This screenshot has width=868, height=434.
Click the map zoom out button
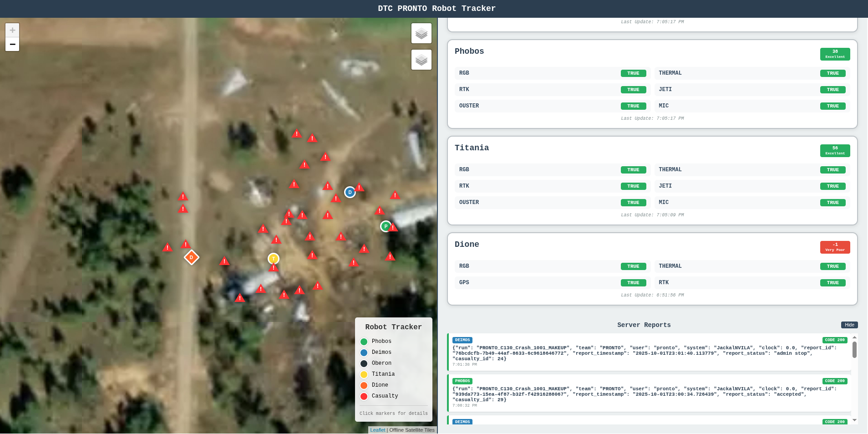click(12, 44)
